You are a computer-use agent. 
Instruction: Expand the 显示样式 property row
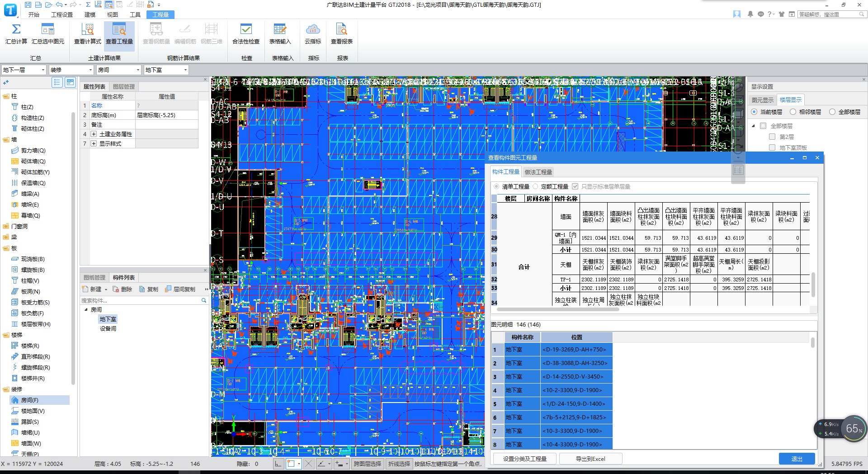point(94,143)
